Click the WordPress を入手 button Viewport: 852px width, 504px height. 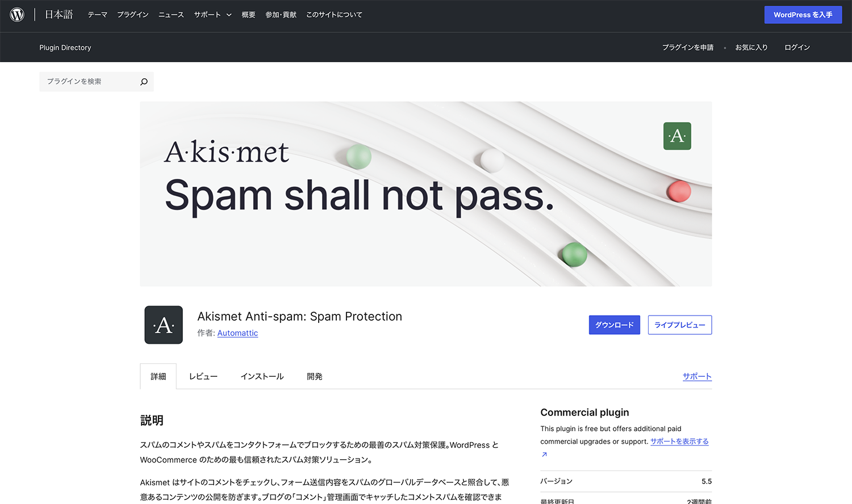pos(803,15)
